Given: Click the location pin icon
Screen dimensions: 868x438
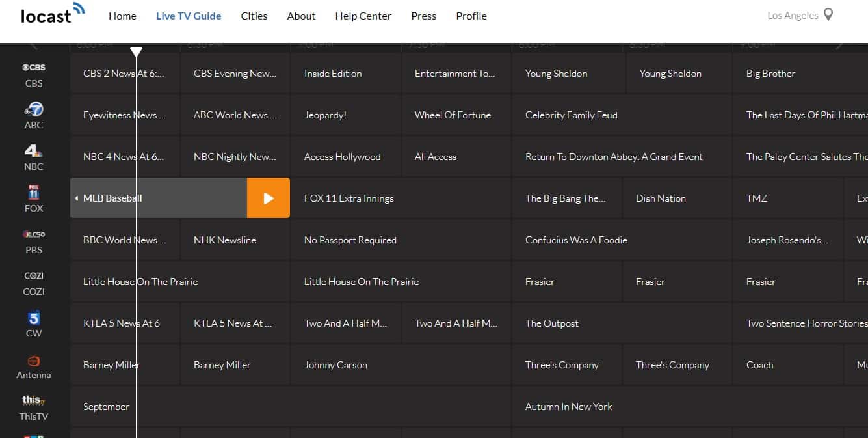Looking at the screenshot, I should pos(828,14).
